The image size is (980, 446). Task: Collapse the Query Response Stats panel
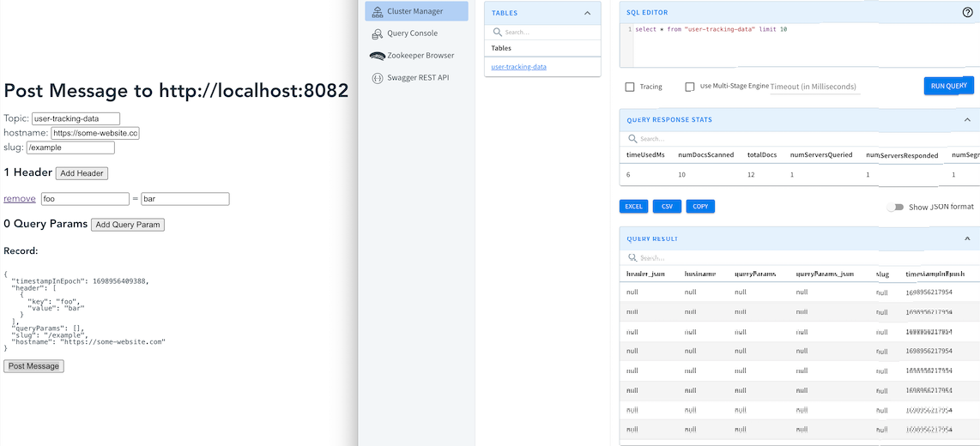[x=967, y=120]
